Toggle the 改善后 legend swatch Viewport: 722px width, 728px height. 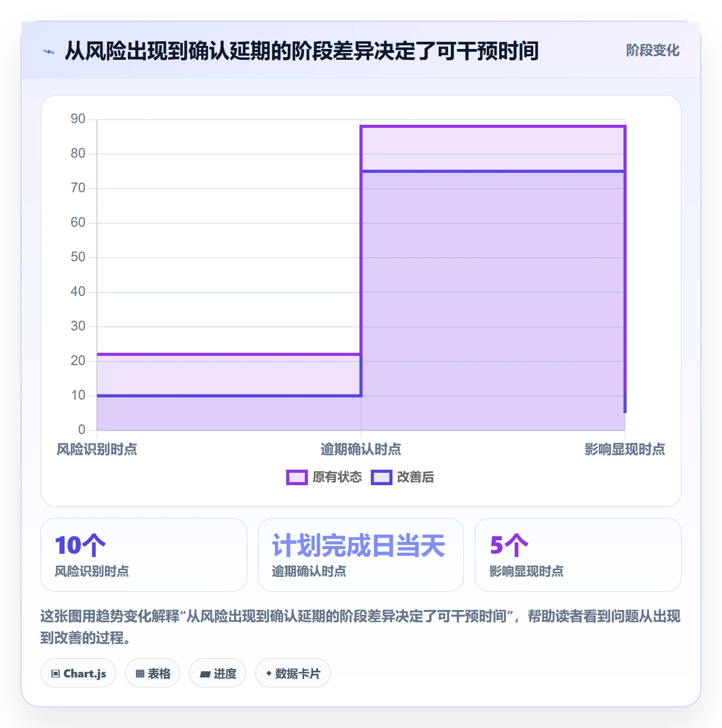pos(382,477)
